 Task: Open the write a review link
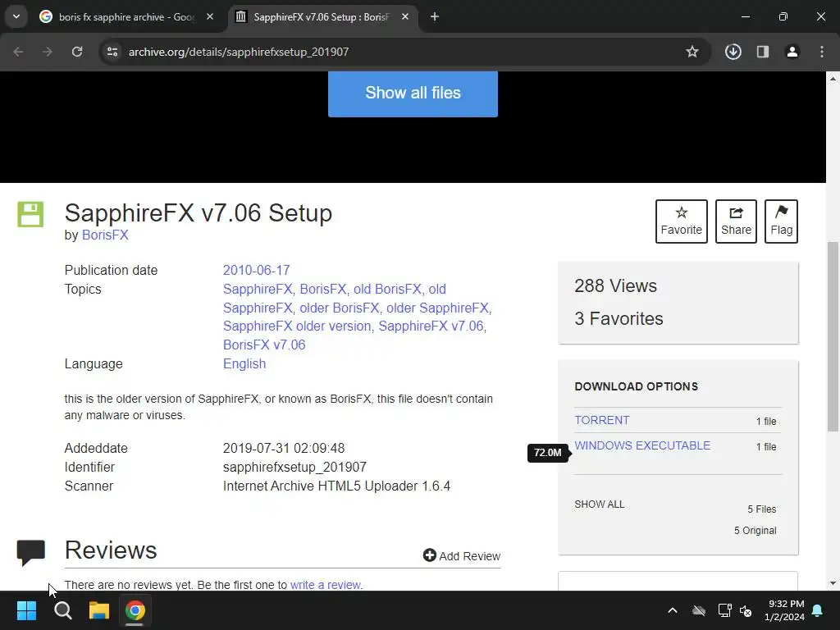pyautogui.click(x=325, y=584)
